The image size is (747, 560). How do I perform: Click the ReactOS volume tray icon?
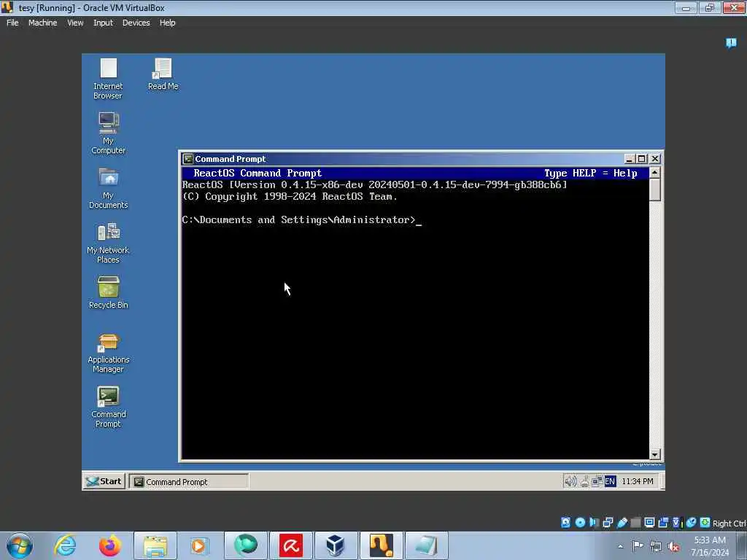570,481
